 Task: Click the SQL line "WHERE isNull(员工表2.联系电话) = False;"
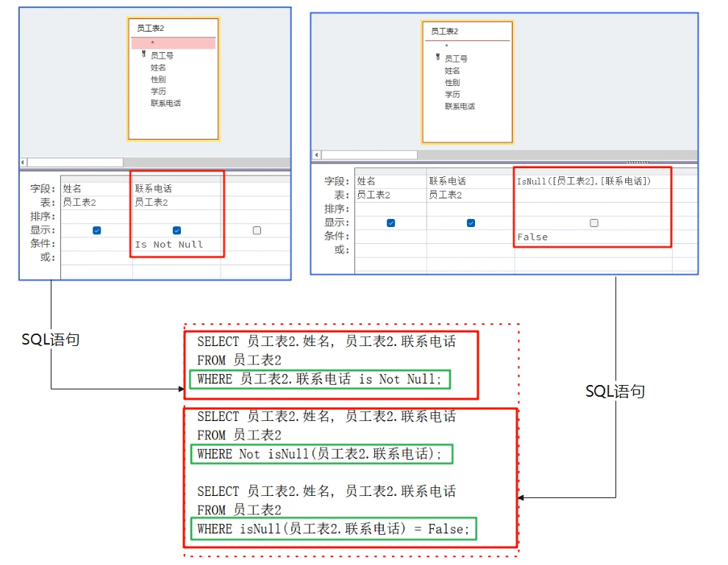(x=333, y=529)
